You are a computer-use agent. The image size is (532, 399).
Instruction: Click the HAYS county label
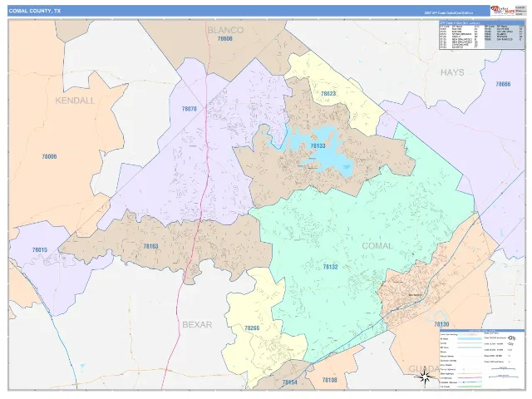pyautogui.click(x=452, y=72)
